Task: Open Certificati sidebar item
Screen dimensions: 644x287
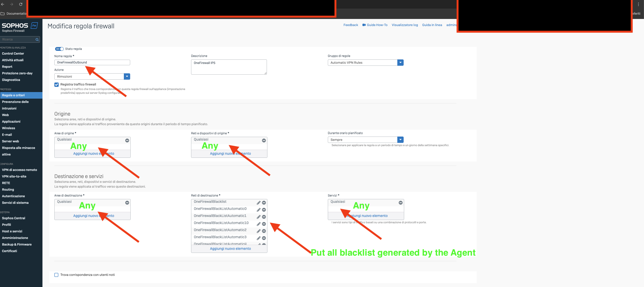Action: [x=10, y=251]
